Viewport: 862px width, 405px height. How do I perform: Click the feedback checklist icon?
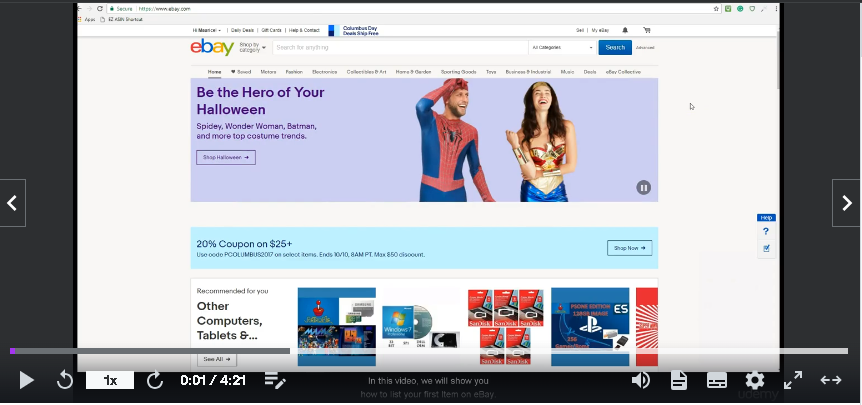click(766, 248)
